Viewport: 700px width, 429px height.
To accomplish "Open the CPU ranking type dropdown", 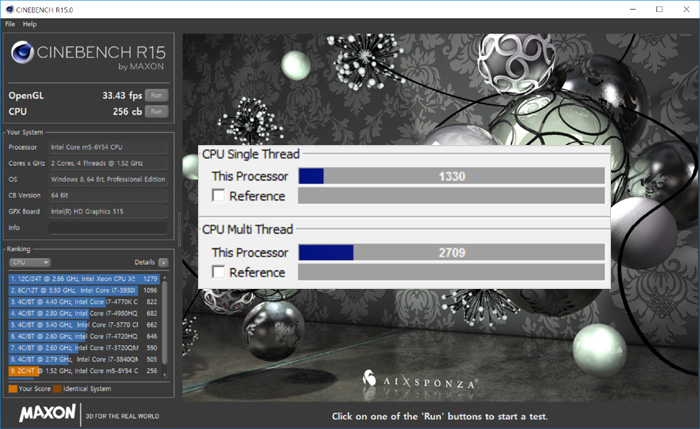I will 30,262.
